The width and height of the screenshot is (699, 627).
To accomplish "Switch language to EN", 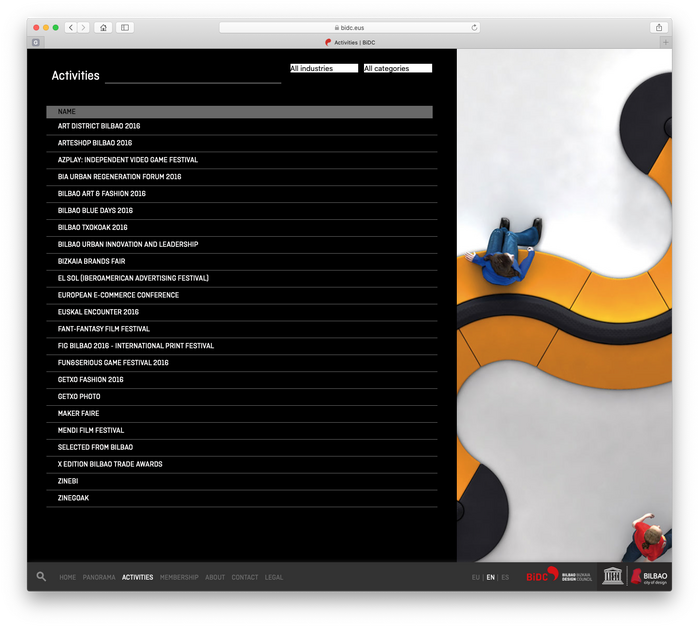I will pos(490,577).
